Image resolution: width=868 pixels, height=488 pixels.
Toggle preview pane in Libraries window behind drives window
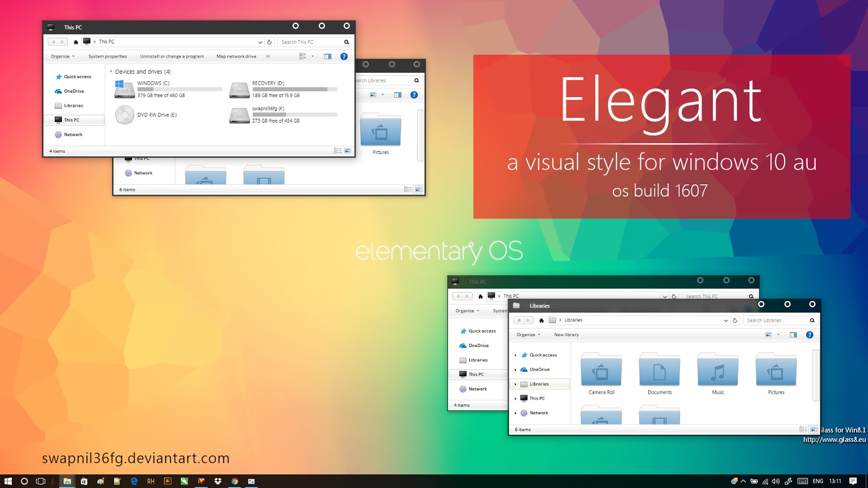click(398, 95)
